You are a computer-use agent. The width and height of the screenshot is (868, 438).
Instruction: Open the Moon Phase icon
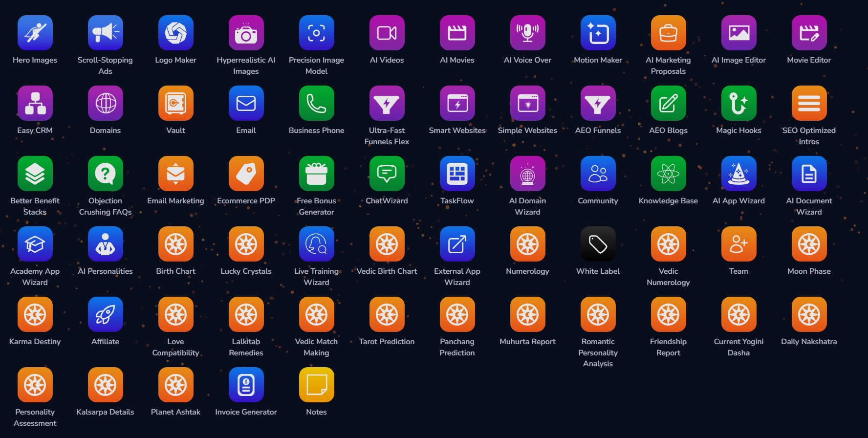click(809, 244)
